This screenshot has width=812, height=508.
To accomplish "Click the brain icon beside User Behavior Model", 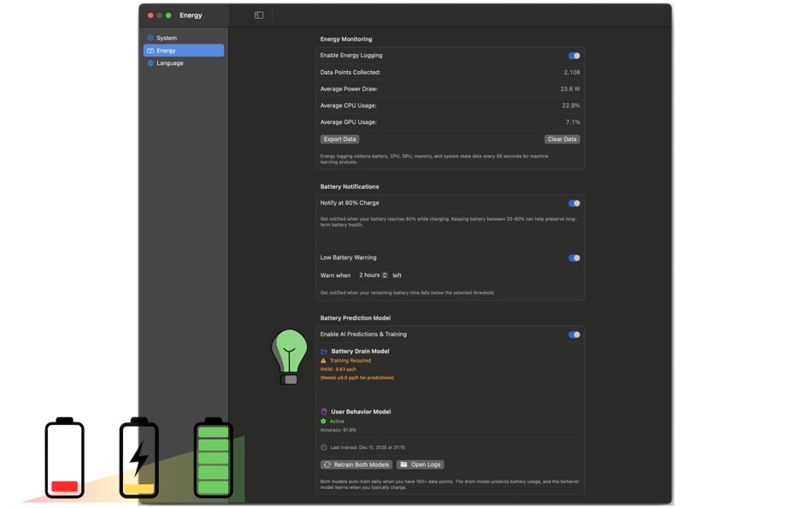I will click(x=323, y=411).
